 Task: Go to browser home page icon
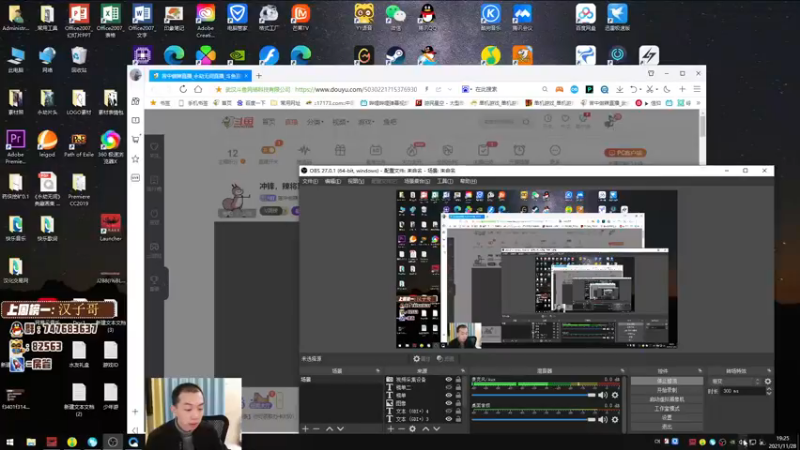[198, 89]
